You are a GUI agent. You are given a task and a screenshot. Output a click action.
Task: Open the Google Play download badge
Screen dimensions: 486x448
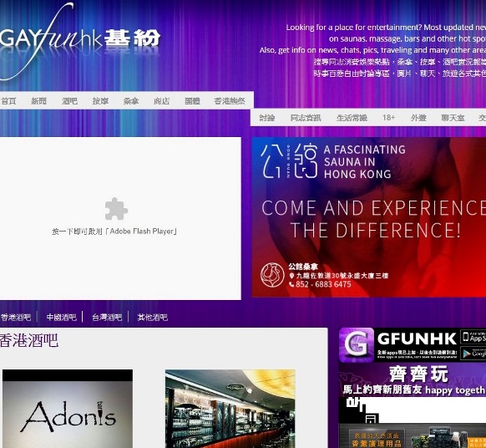click(x=473, y=353)
